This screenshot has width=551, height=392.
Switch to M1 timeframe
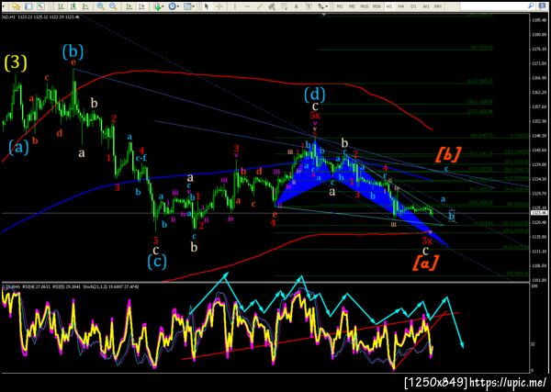click(x=340, y=6)
